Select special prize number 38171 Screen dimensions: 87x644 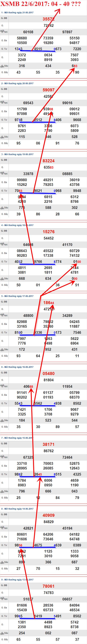pyautogui.click(x=49, y=444)
